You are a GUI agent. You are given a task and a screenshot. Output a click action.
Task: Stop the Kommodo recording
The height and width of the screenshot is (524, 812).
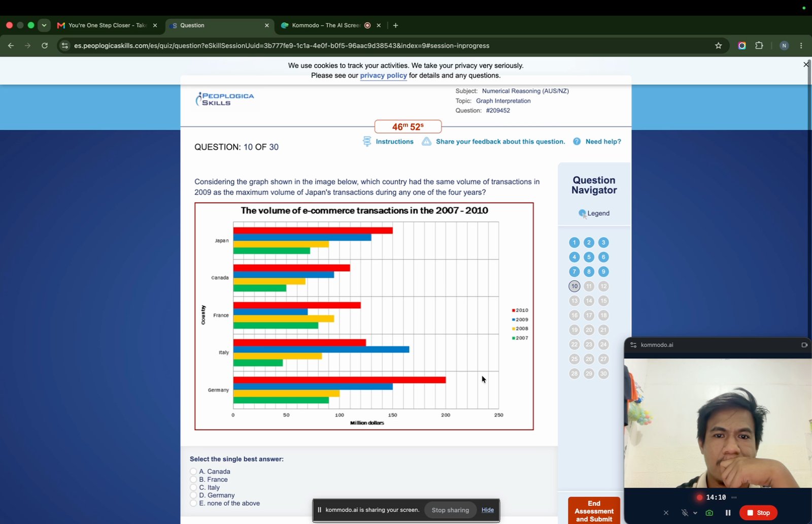coord(758,513)
